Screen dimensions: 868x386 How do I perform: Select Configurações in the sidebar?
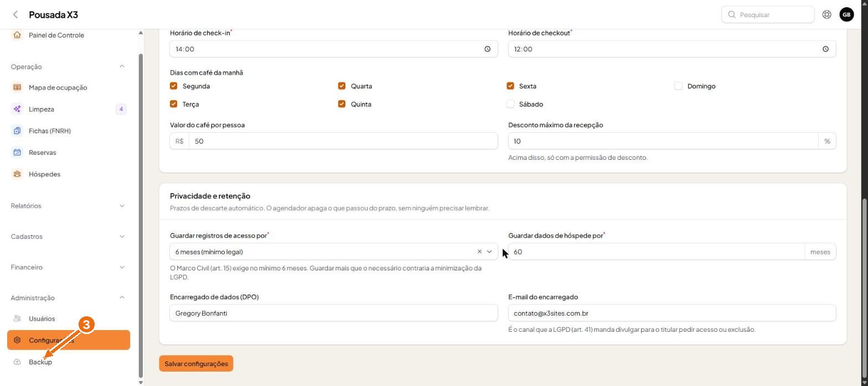tap(69, 340)
